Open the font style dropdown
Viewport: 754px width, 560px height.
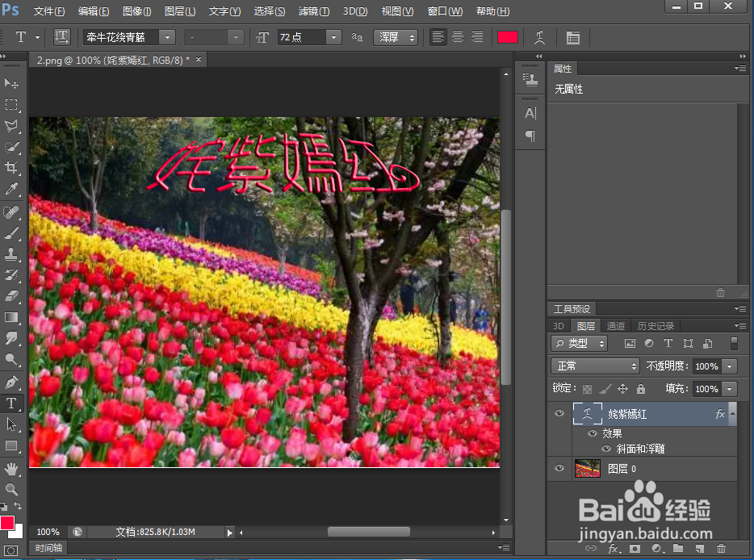tap(236, 37)
